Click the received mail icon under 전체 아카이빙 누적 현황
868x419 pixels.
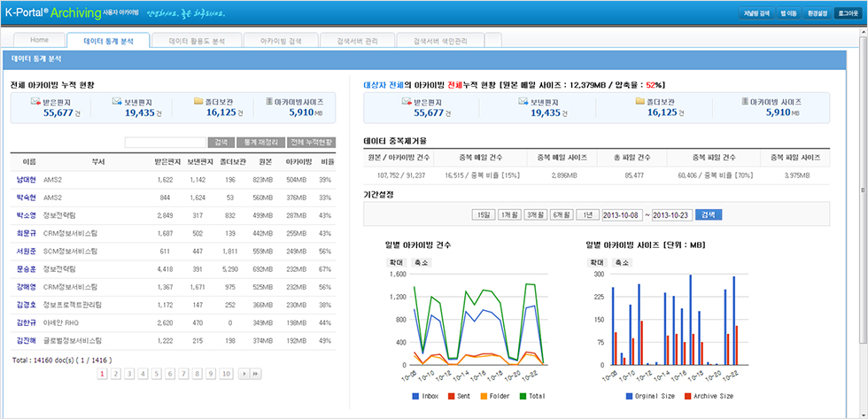pos(35,102)
